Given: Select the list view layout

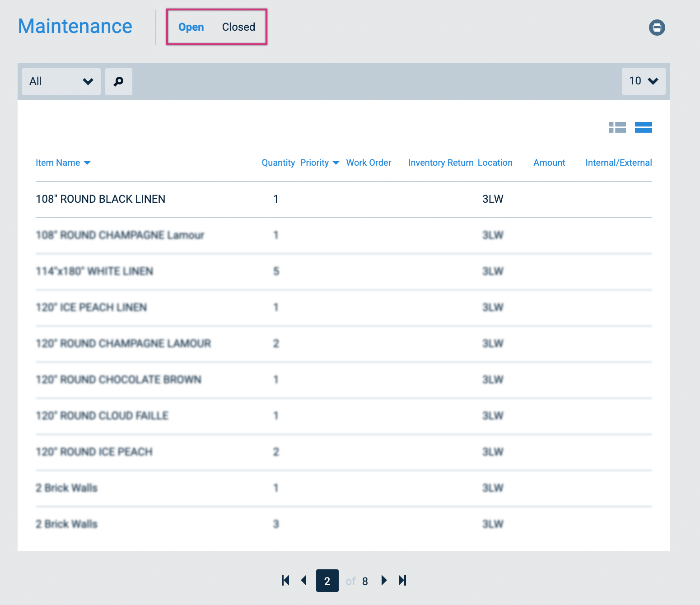Looking at the screenshot, I should 644,127.
